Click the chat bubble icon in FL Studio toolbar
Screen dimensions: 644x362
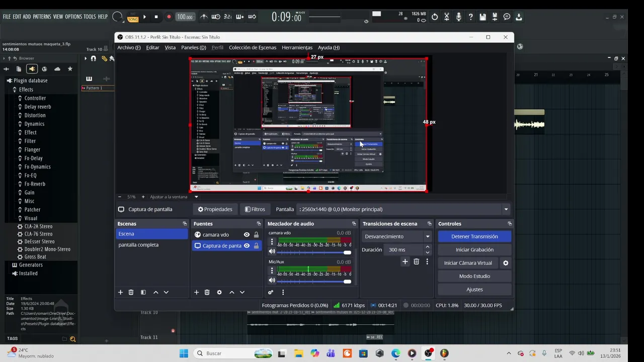click(x=507, y=17)
